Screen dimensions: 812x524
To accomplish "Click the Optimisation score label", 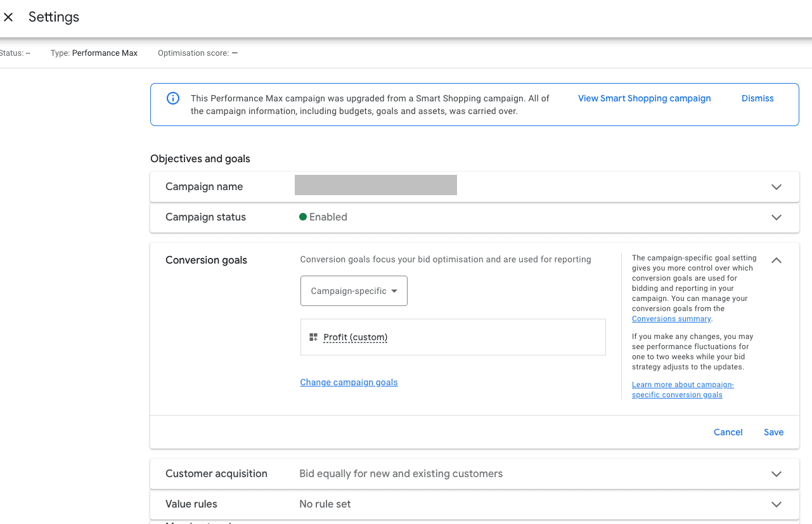I will 193,53.
